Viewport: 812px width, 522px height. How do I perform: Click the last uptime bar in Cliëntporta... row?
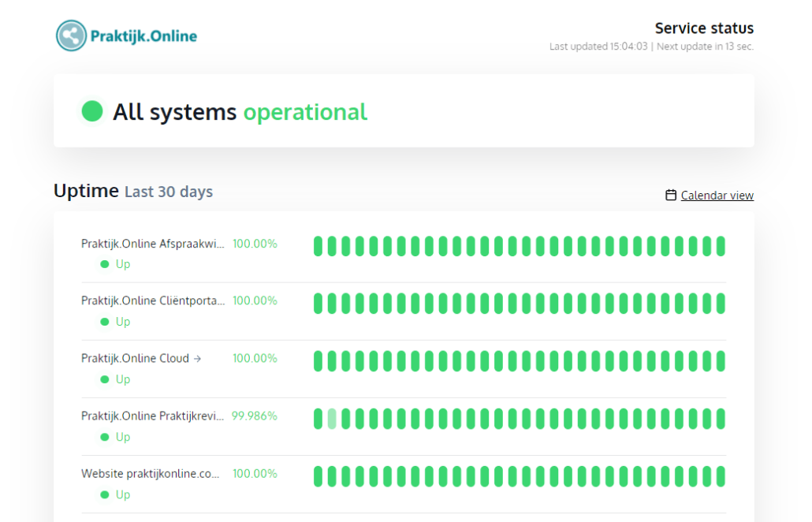[721, 304]
